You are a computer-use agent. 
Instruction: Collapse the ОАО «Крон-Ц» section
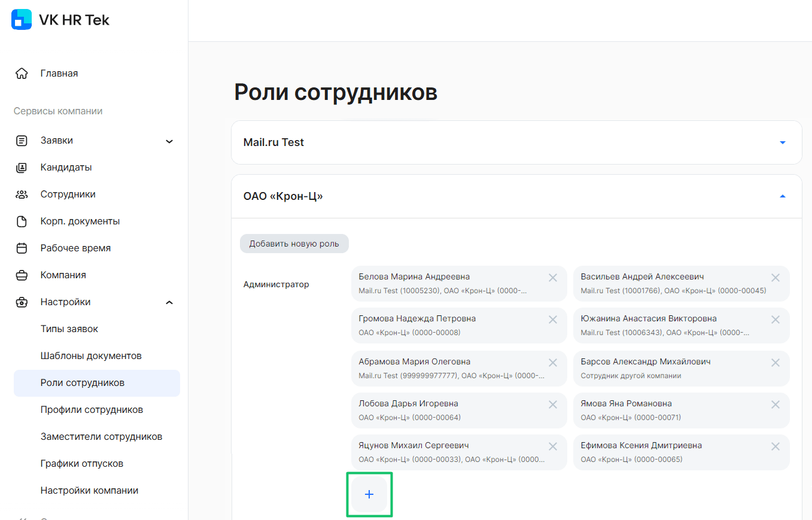782,196
